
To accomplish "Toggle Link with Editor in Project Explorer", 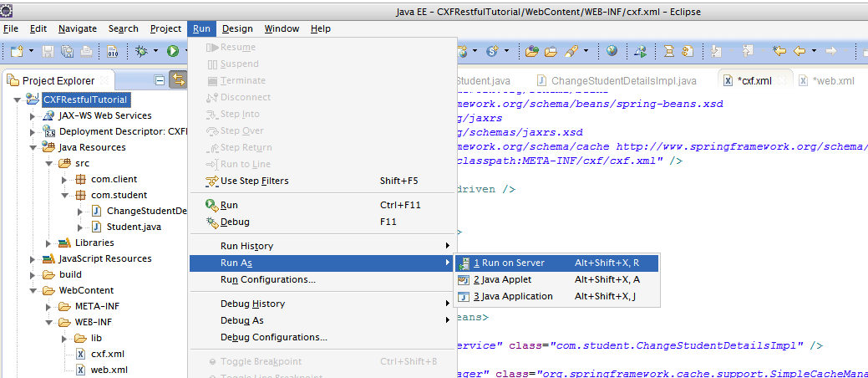I will coord(178,80).
